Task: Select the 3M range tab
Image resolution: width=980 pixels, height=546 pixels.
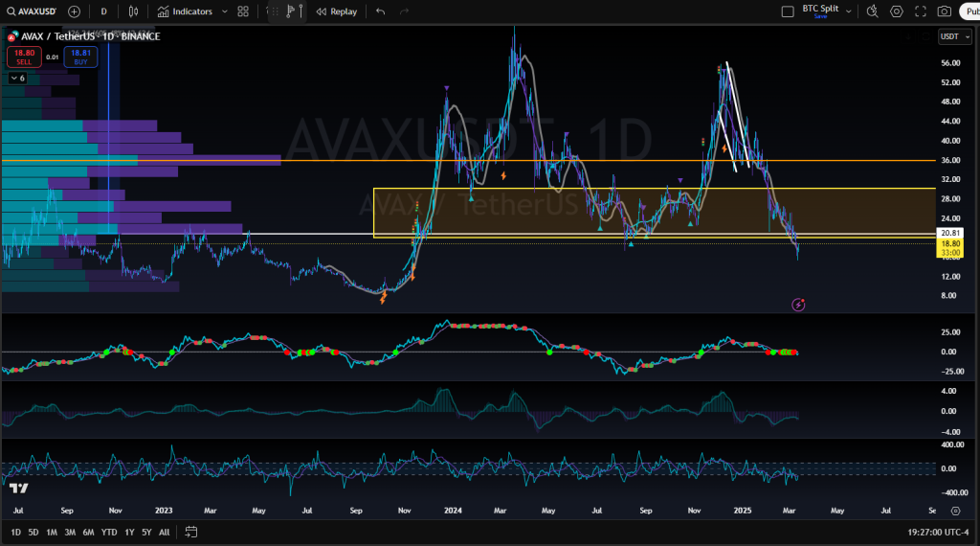Action: point(70,533)
